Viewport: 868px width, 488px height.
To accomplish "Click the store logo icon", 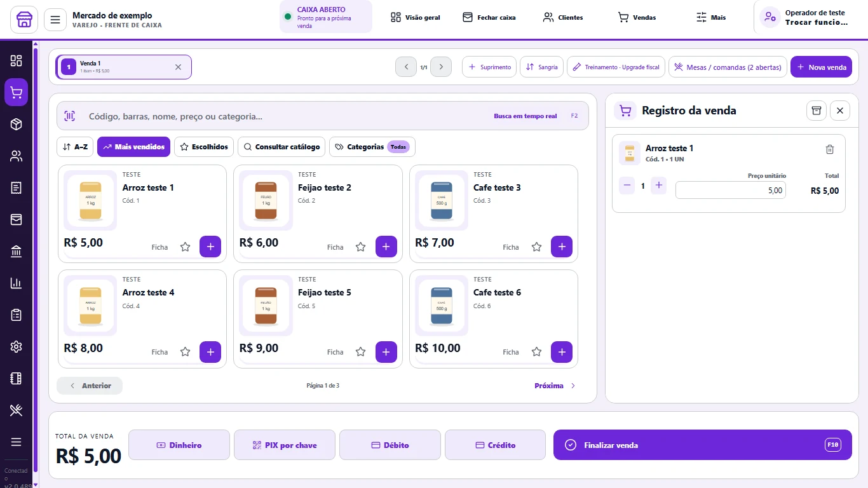I will [x=24, y=20].
